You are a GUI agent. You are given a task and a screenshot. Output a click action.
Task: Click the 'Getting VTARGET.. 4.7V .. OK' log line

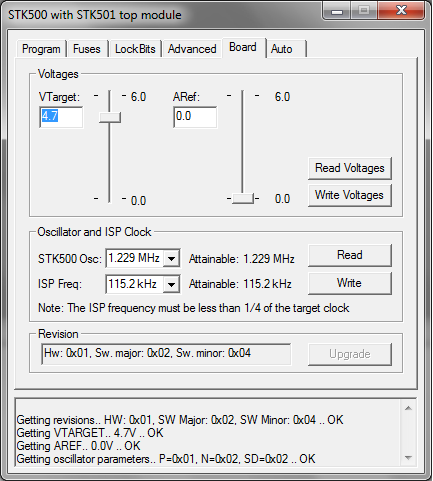pos(90,433)
